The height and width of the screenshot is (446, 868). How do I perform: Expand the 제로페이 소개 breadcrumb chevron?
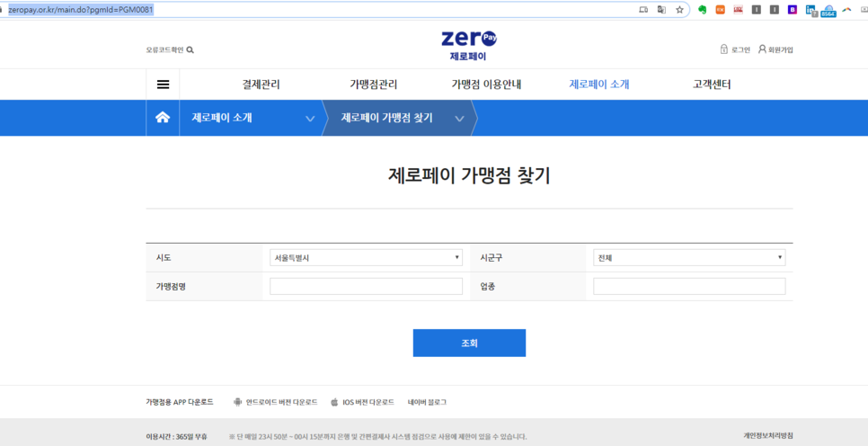[310, 119]
